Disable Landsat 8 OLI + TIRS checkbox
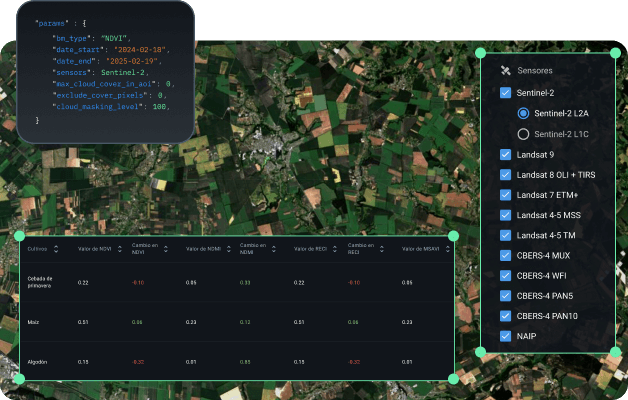This screenshot has width=628, height=400. tap(505, 175)
